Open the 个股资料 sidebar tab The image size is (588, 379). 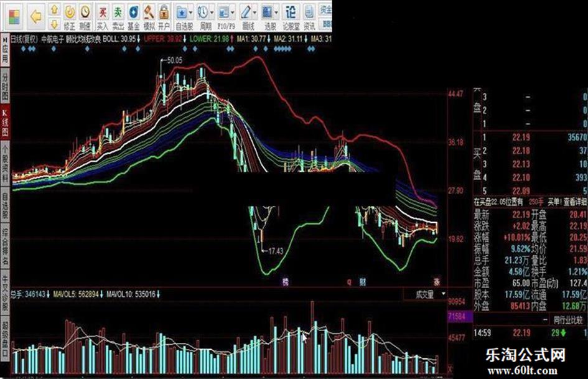click(x=5, y=164)
